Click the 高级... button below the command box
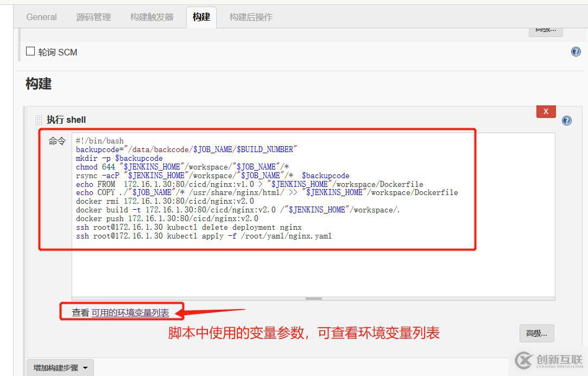The width and height of the screenshot is (588, 376). (x=536, y=333)
